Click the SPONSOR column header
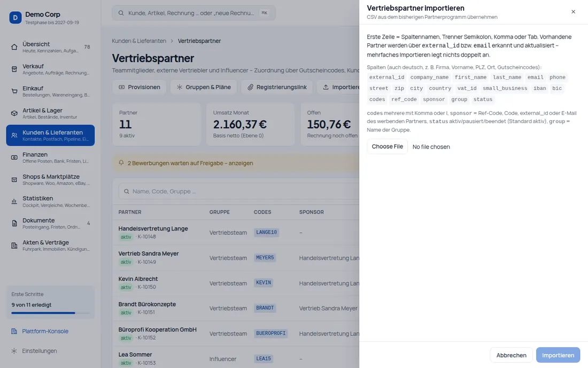The image size is (588, 368). (x=311, y=212)
